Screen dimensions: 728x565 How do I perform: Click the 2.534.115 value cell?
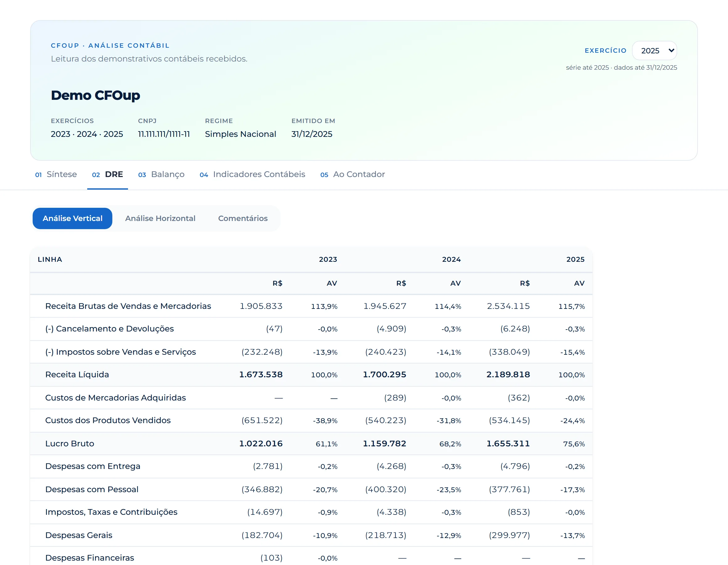508,306
